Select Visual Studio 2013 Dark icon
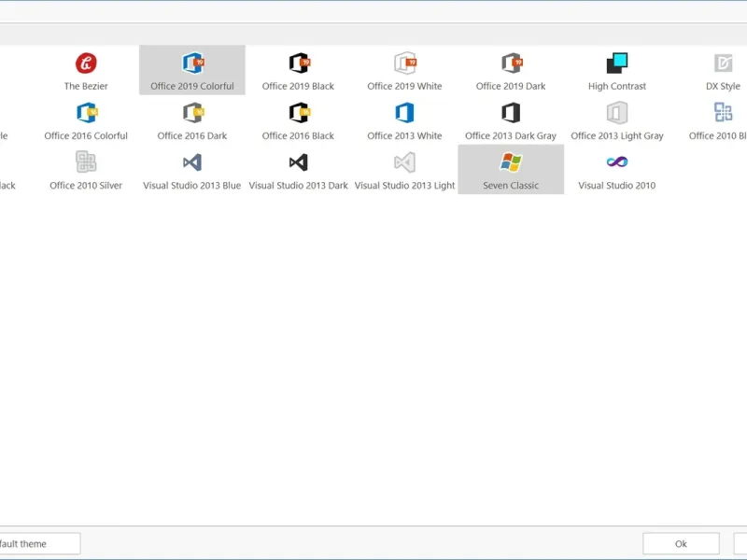This screenshot has height=560, width=747. click(x=298, y=162)
